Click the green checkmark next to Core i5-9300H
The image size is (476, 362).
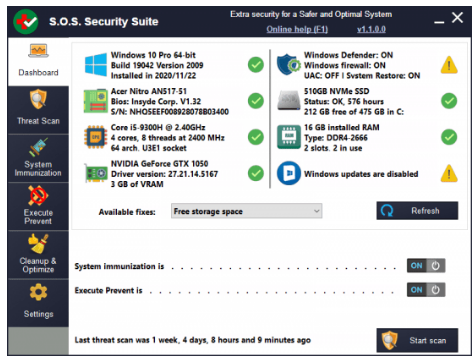click(x=256, y=137)
